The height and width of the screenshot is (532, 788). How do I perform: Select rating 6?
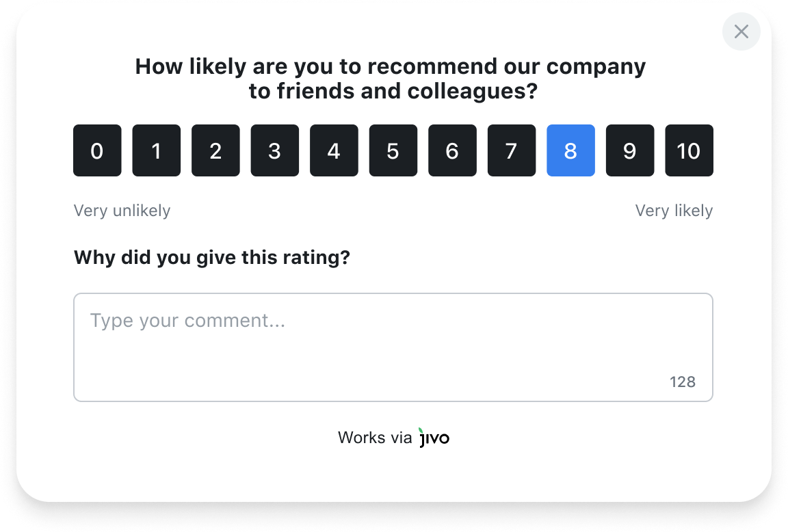[x=452, y=150]
